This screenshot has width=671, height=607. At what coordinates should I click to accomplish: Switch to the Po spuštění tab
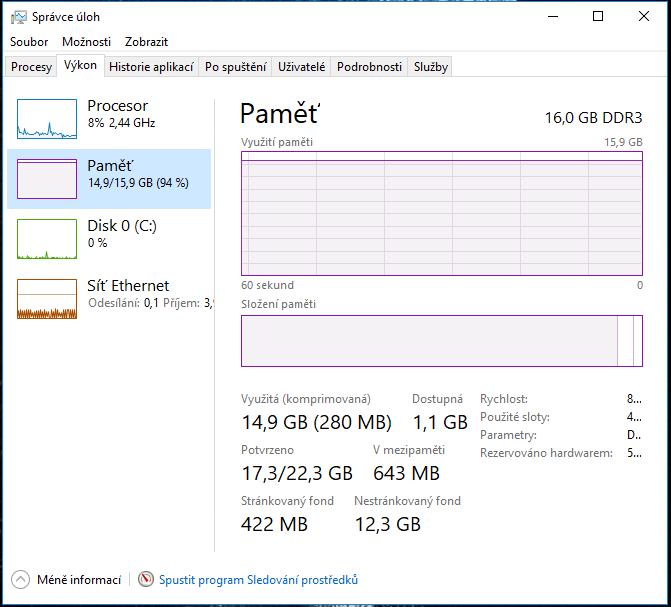point(236,67)
